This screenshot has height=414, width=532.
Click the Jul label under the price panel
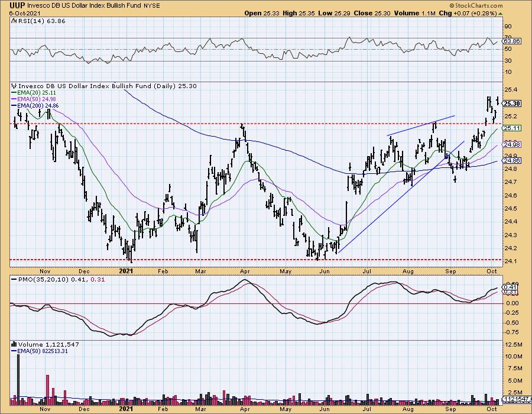[x=366, y=271]
